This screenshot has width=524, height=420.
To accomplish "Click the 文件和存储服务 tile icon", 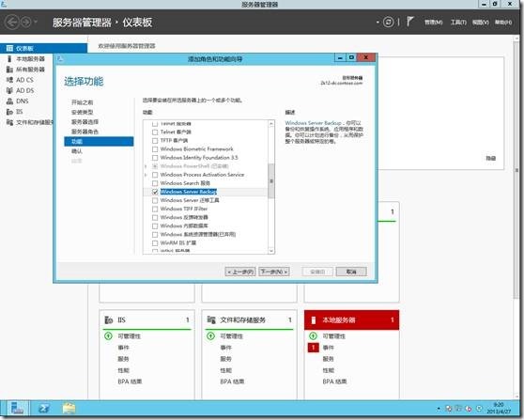I will 211,319.
